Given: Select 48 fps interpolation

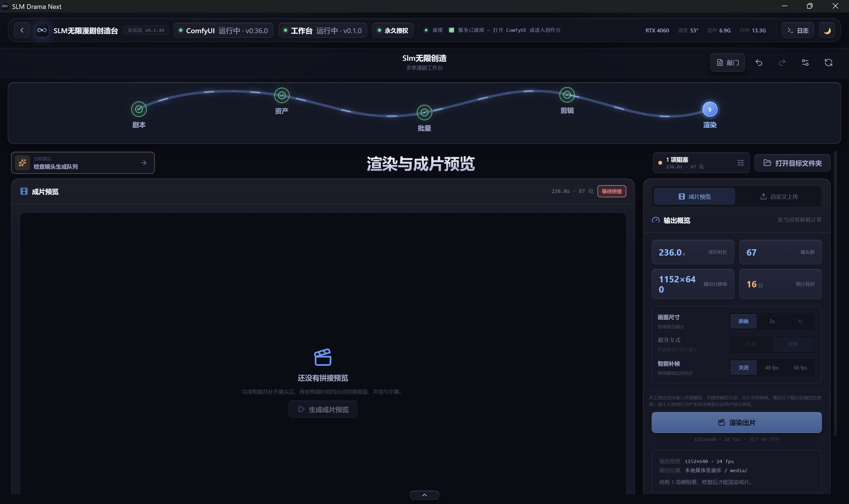Looking at the screenshot, I should tap(772, 368).
